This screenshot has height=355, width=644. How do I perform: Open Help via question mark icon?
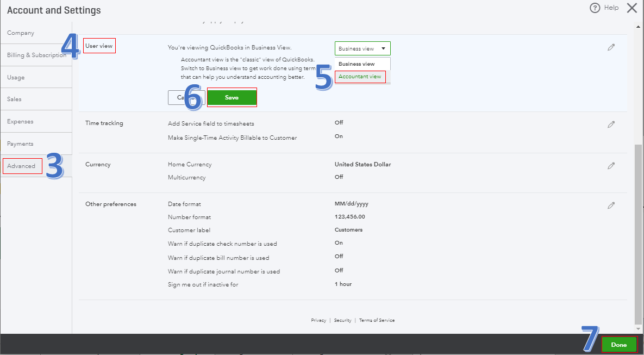[x=595, y=8]
